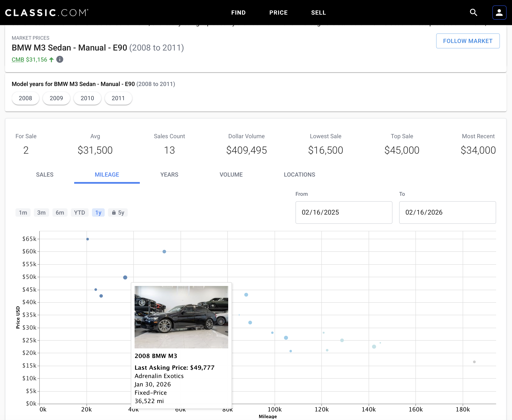
Task: Set chart range to YTD
Action: click(79, 213)
